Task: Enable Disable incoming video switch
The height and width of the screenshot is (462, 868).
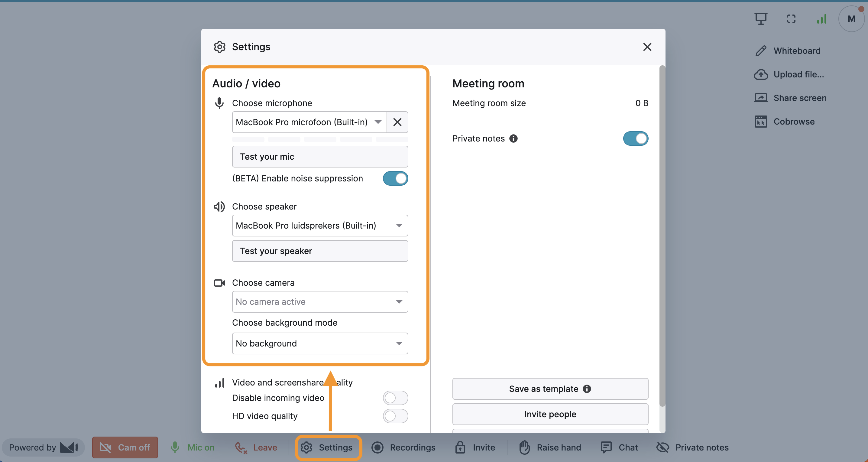Action: click(395, 398)
